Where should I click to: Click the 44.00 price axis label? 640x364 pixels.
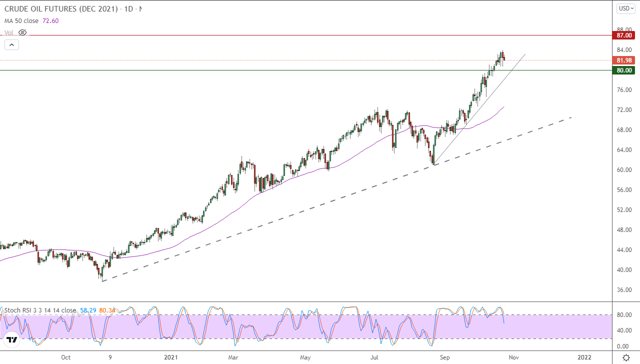[624, 250]
